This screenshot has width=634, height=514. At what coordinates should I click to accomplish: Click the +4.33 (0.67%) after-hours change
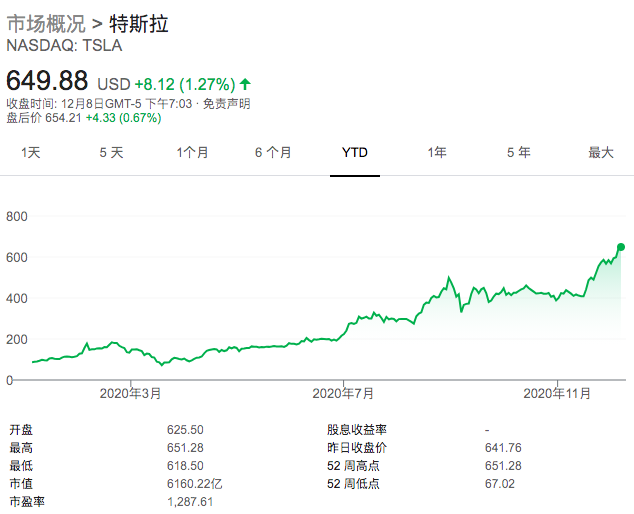tap(123, 118)
